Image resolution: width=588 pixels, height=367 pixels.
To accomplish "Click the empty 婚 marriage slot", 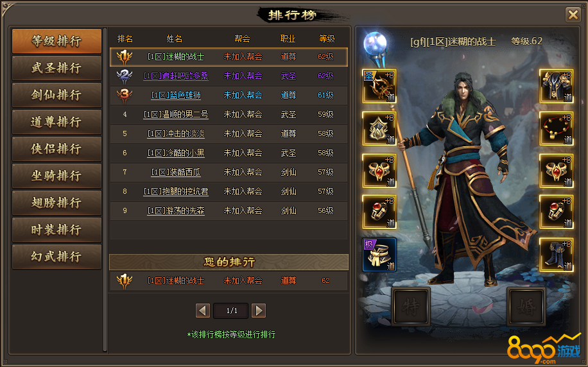I will pyautogui.click(x=526, y=306).
